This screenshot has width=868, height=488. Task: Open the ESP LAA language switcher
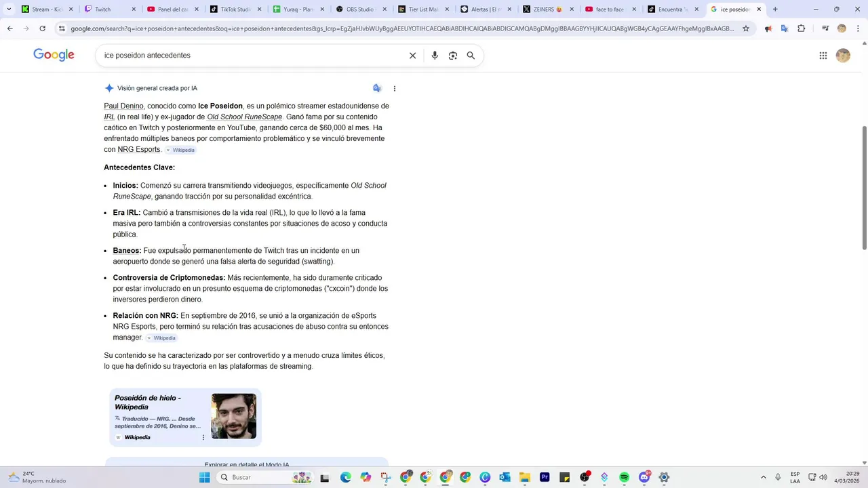coord(795,477)
